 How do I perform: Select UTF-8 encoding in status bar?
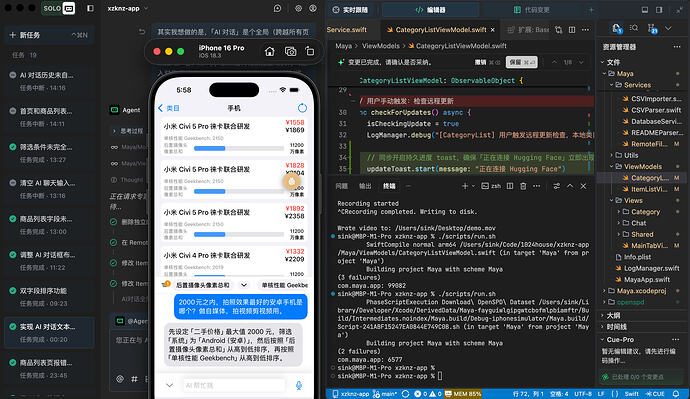point(583,394)
